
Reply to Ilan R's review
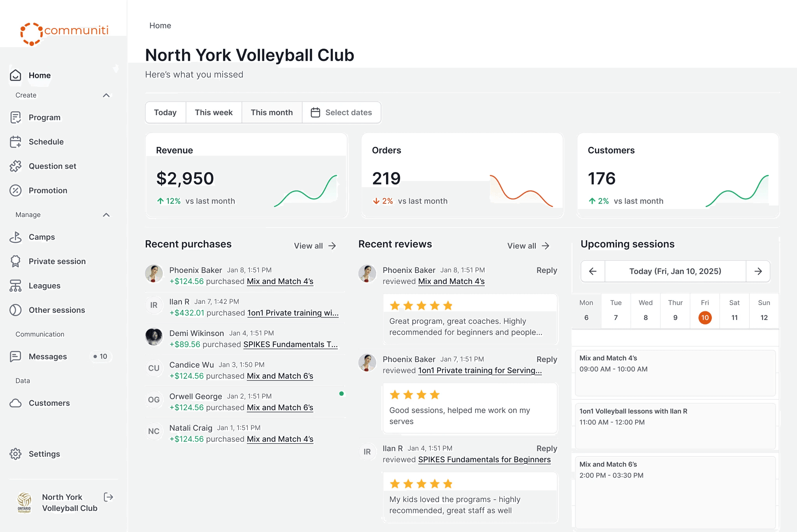(x=546, y=448)
